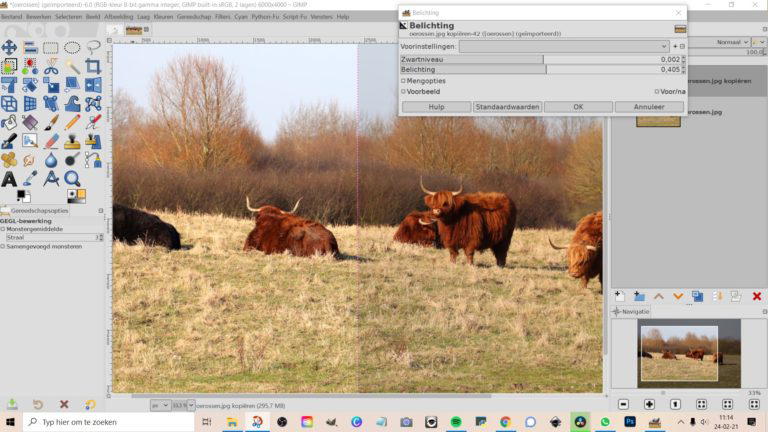Select the Crop tool
This screenshot has height=432, width=768.
click(x=93, y=66)
